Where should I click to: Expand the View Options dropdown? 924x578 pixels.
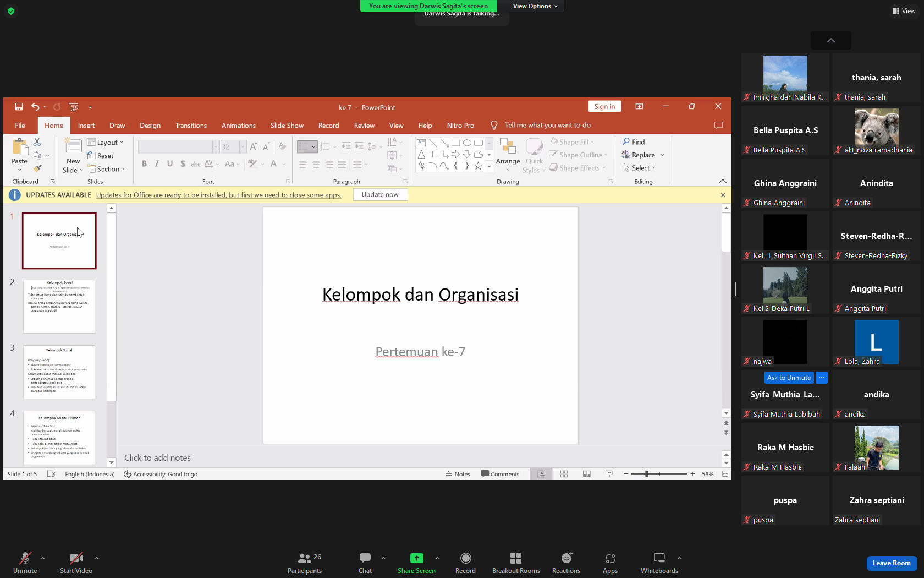click(x=535, y=6)
